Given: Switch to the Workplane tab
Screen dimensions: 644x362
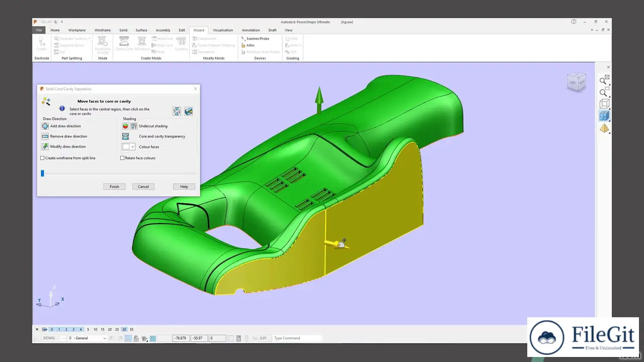Looking at the screenshot, I should tap(77, 30).
